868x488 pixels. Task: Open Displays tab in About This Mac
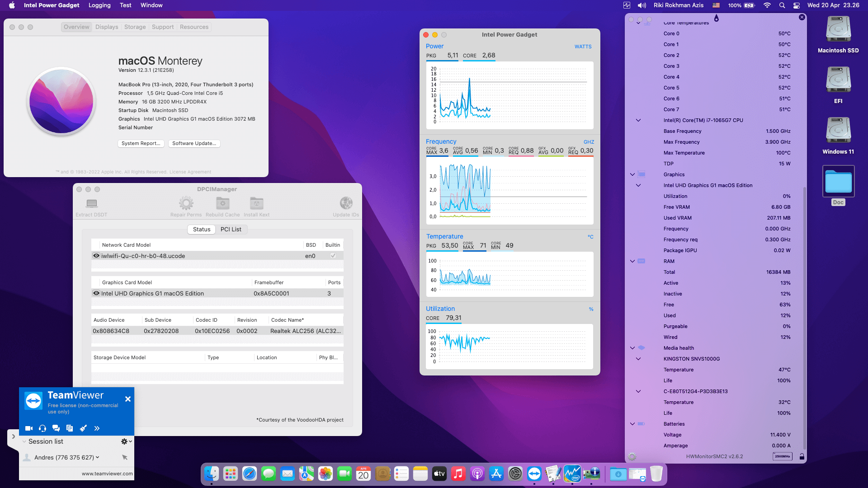click(x=107, y=27)
